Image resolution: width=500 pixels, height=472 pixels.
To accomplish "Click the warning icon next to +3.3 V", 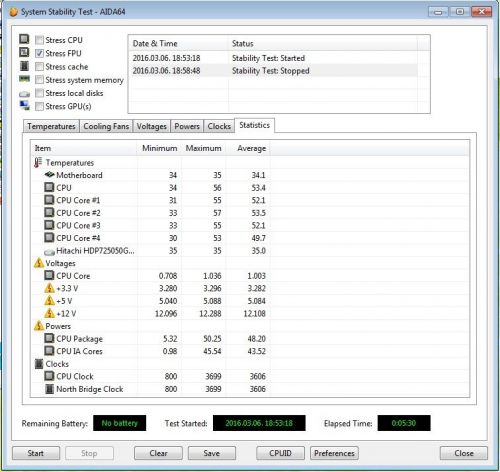I will [x=49, y=288].
